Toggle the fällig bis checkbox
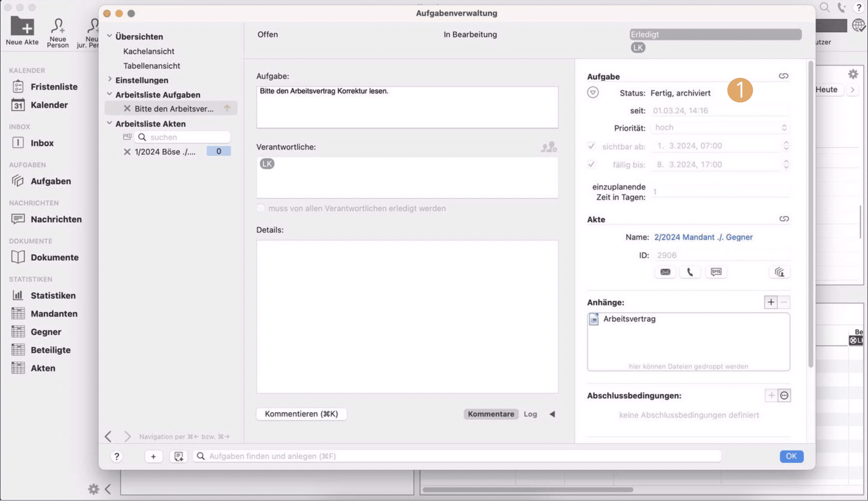Screen dimensions: 868x501 coord(591,164)
